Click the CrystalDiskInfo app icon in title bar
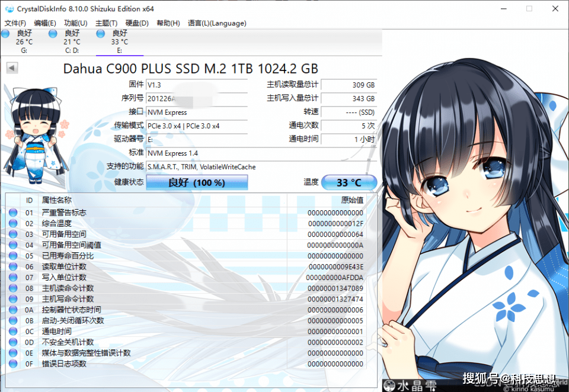The width and height of the screenshot is (569, 392). pos(9,9)
